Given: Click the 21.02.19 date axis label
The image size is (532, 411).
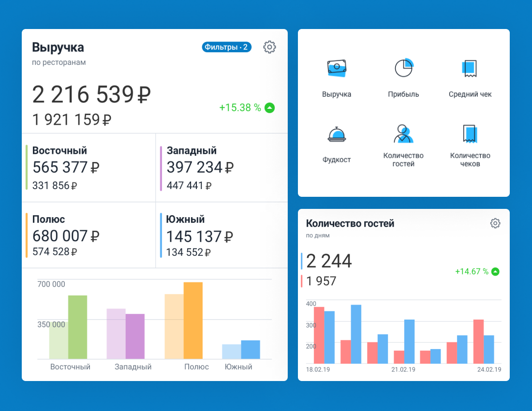Looking at the screenshot, I should coord(403,370).
